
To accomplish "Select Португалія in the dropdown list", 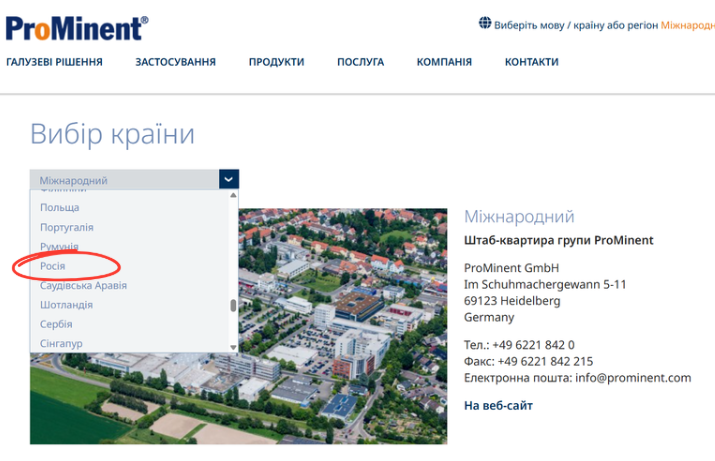I will click(67, 227).
